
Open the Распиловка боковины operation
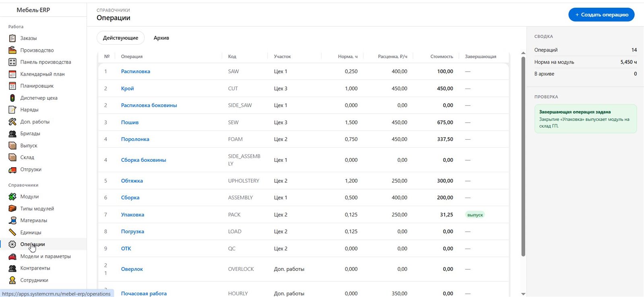[x=149, y=105]
